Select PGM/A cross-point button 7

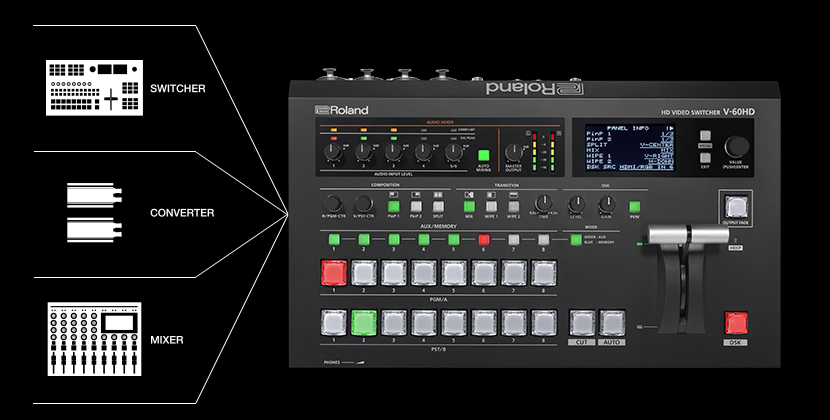coord(514,273)
